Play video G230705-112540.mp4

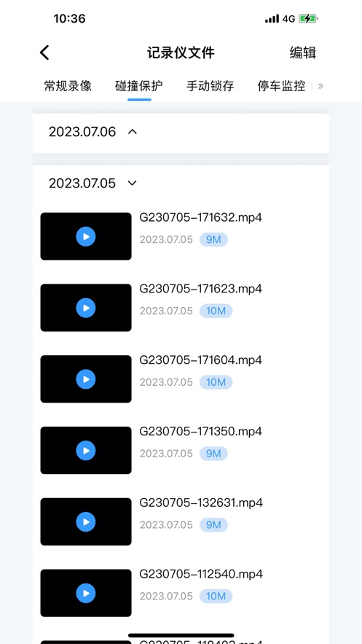tap(86, 593)
